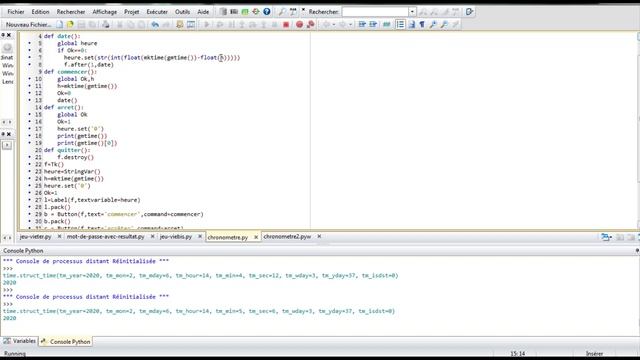Viewport: 640px width, 360px height.
Task: Click the Running status bar text
Action: click(15, 354)
